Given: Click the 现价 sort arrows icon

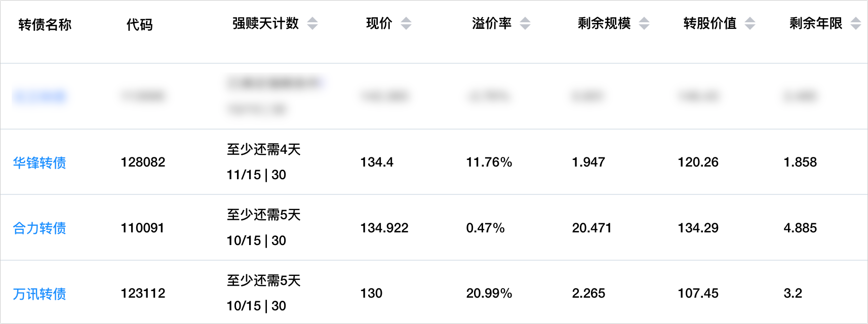Looking at the screenshot, I should pos(406,23).
